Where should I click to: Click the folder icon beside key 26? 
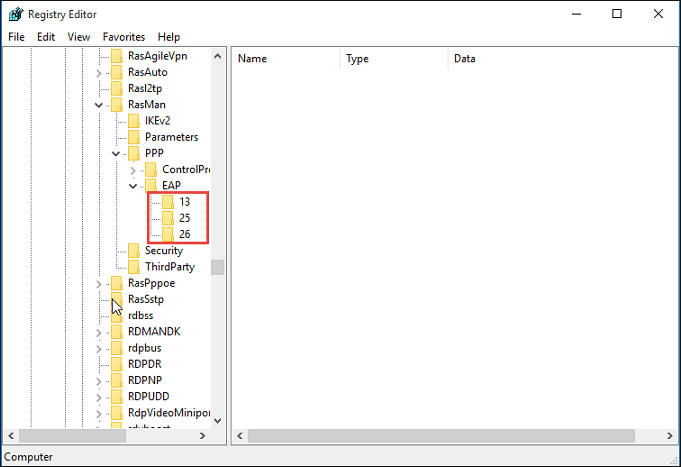[x=168, y=234]
